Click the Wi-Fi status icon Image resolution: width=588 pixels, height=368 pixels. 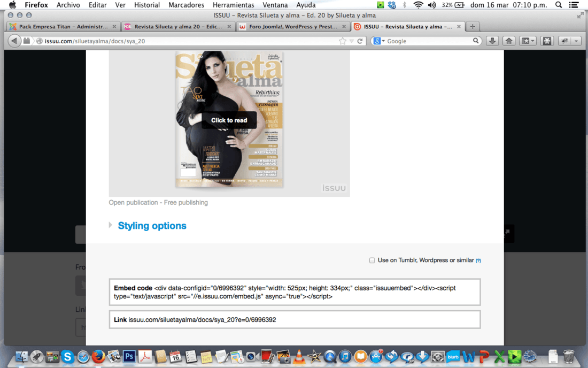pos(418,5)
